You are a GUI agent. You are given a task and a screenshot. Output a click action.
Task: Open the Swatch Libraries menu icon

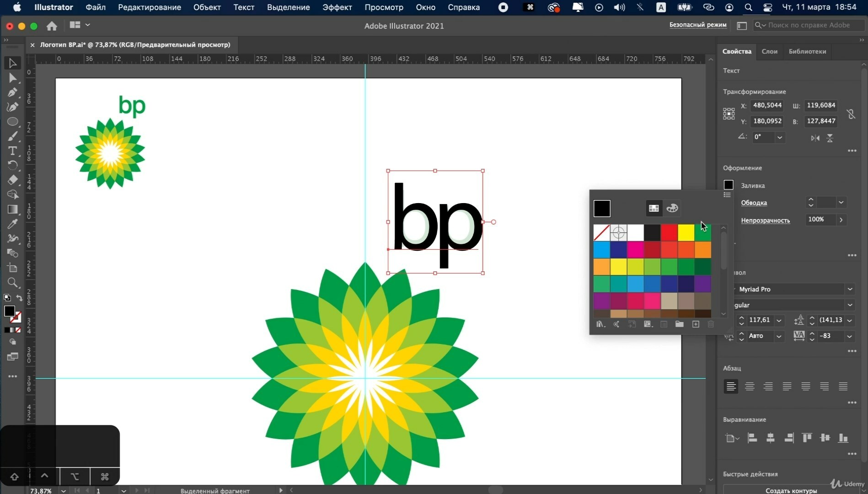600,324
